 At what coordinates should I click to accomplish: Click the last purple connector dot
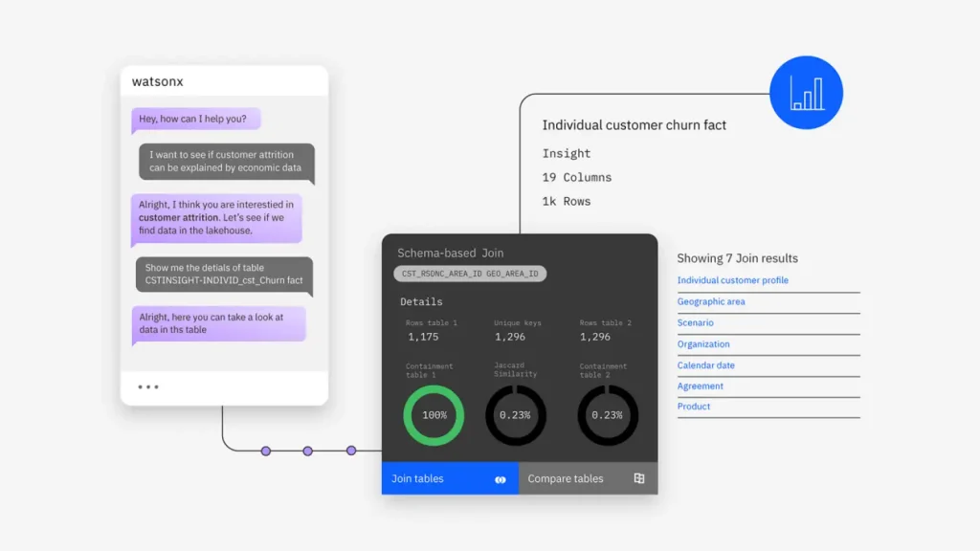point(351,451)
